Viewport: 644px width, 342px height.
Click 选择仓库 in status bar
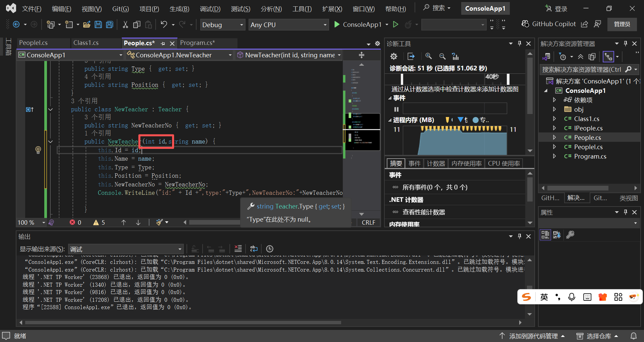click(x=598, y=336)
